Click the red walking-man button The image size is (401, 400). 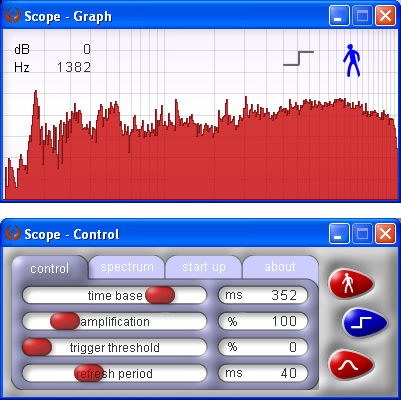coord(351,284)
